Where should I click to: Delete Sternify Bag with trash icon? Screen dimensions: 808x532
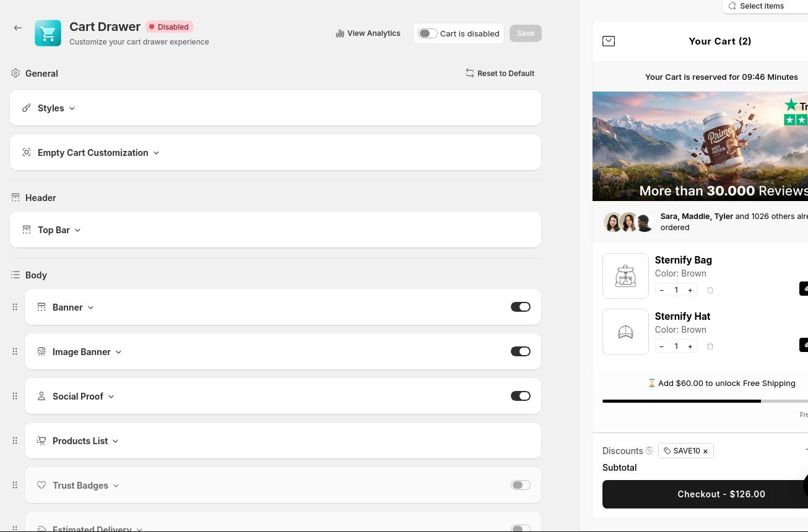[x=710, y=290]
